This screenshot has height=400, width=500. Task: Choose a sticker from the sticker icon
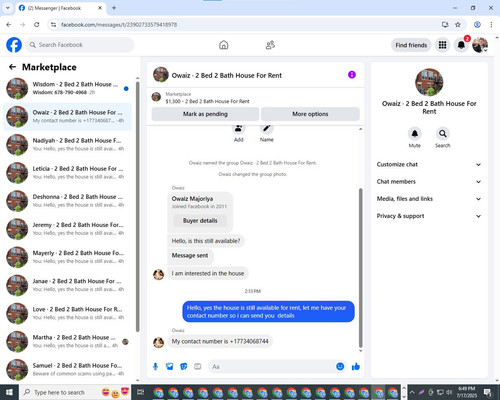[184, 367]
